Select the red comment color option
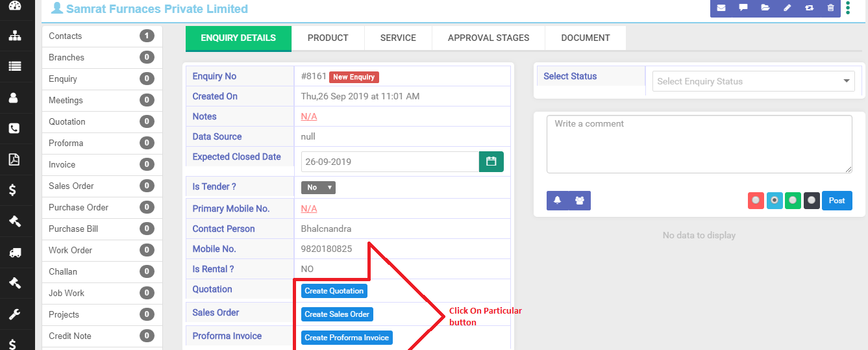 click(756, 201)
